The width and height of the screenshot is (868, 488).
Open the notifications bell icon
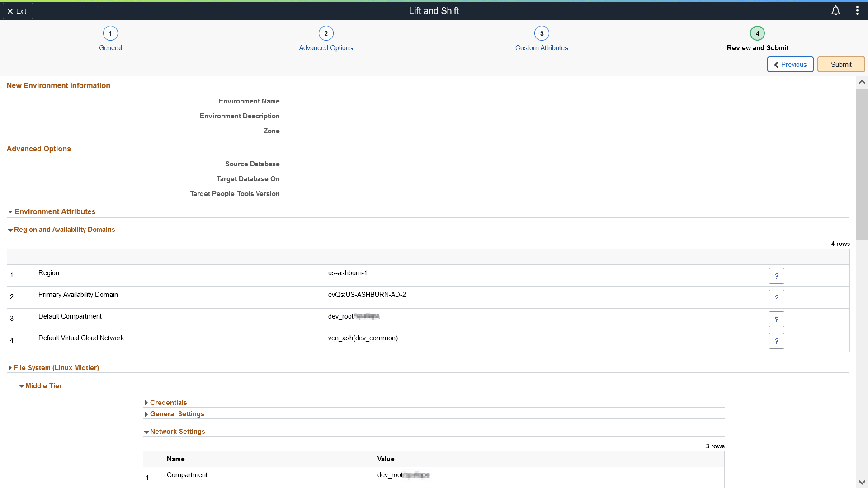(x=835, y=11)
